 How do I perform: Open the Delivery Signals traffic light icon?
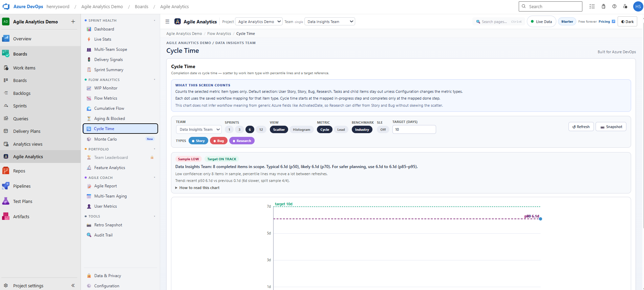point(89,60)
